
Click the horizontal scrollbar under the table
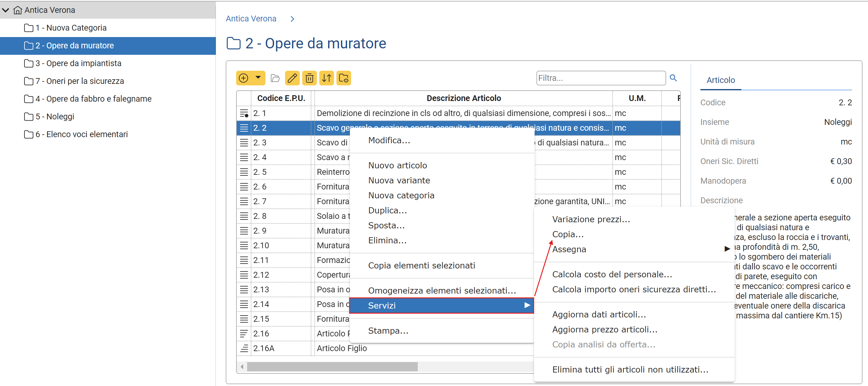point(332,366)
